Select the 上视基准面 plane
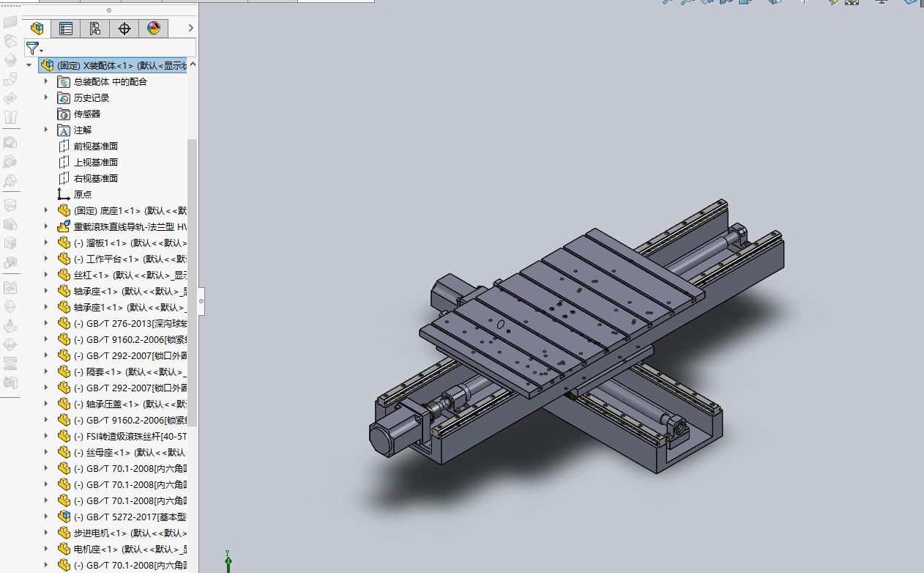The width and height of the screenshot is (924, 573). pyautogui.click(x=95, y=162)
